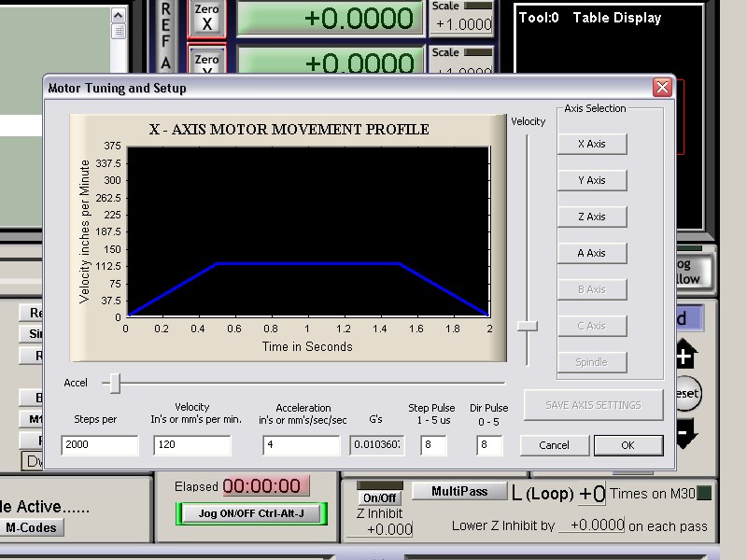The width and height of the screenshot is (747, 560).
Task: Close the Motor Tuning dialog
Action: pyautogui.click(x=662, y=88)
